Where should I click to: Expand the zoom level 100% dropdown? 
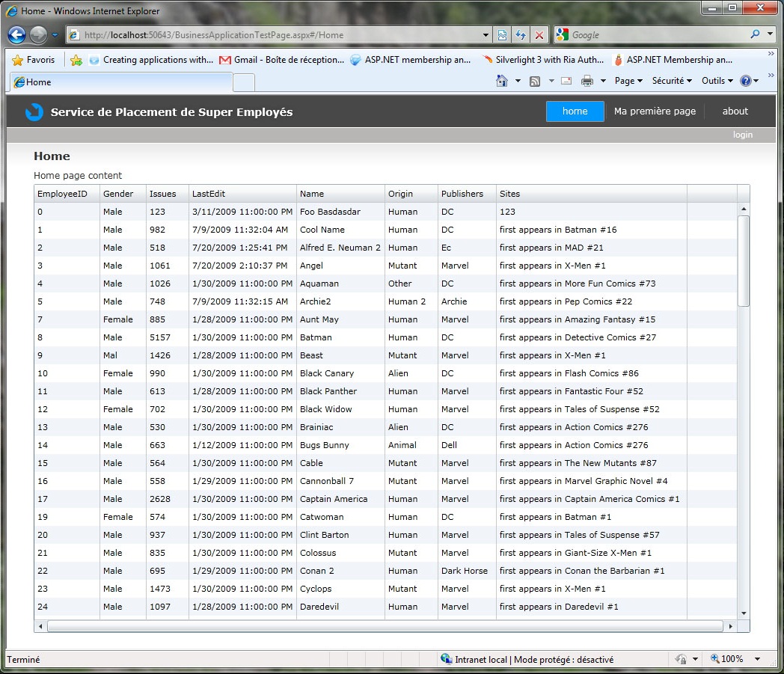point(757,659)
